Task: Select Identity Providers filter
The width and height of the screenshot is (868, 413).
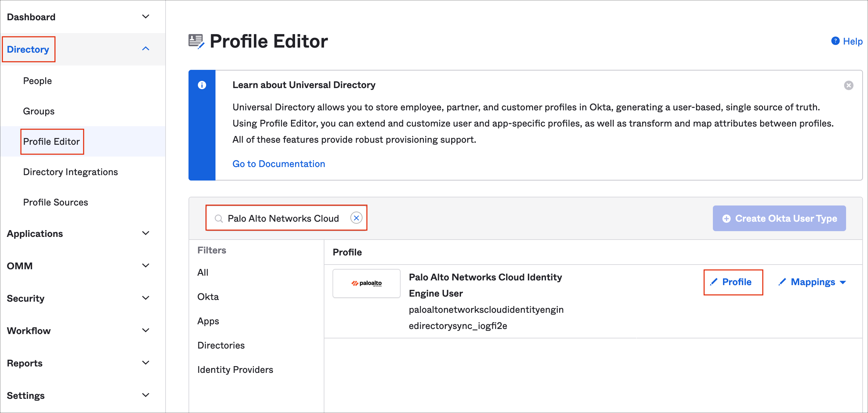Action: click(235, 370)
